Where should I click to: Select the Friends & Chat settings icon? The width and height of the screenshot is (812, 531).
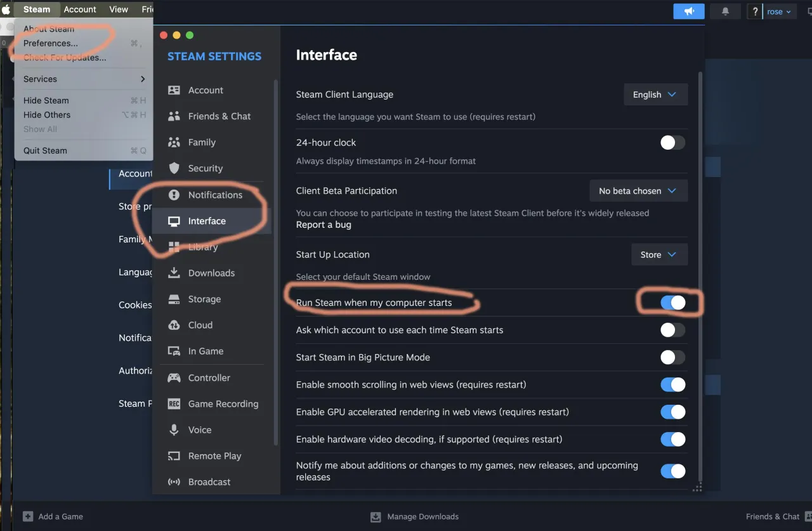[174, 116]
